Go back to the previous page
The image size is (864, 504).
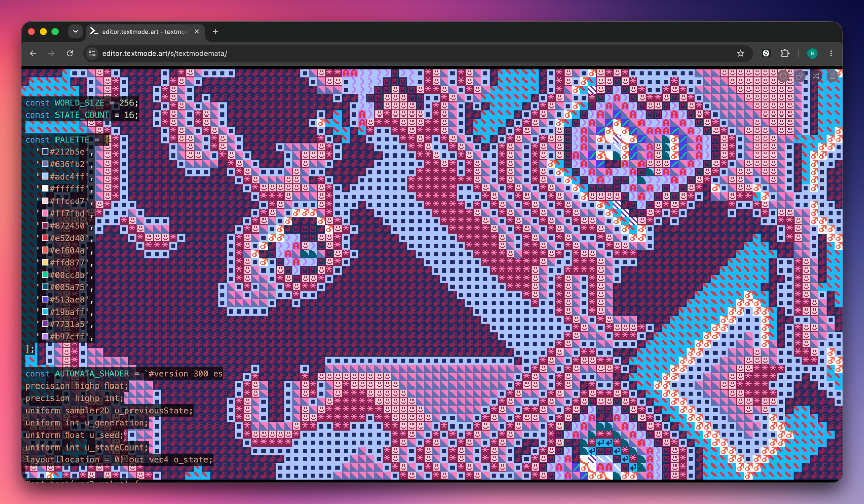click(33, 53)
